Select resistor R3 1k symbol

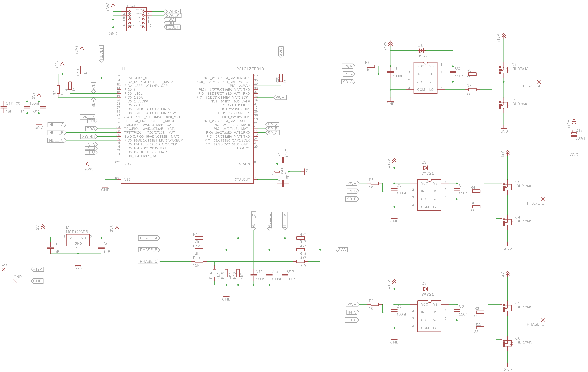click(371, 66)
